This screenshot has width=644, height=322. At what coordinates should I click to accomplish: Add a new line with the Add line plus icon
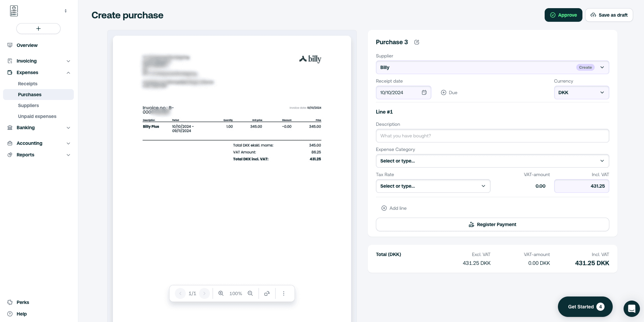(x=384, y=208)
